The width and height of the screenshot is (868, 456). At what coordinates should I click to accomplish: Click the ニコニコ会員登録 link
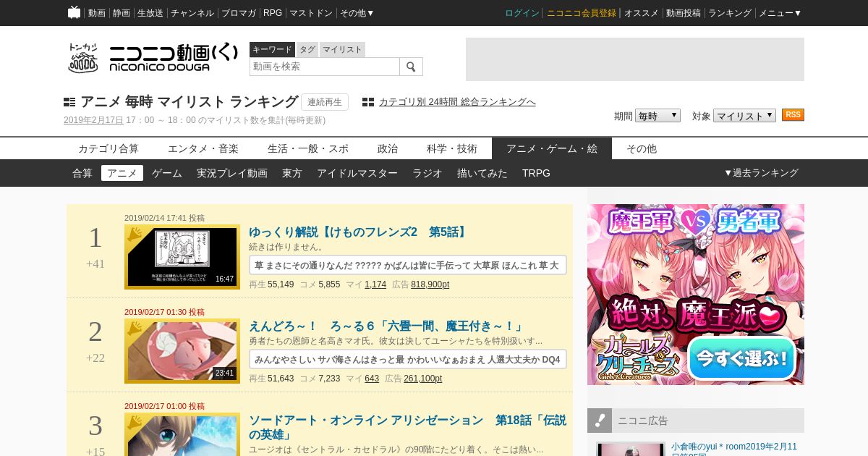tap(582, 13)
